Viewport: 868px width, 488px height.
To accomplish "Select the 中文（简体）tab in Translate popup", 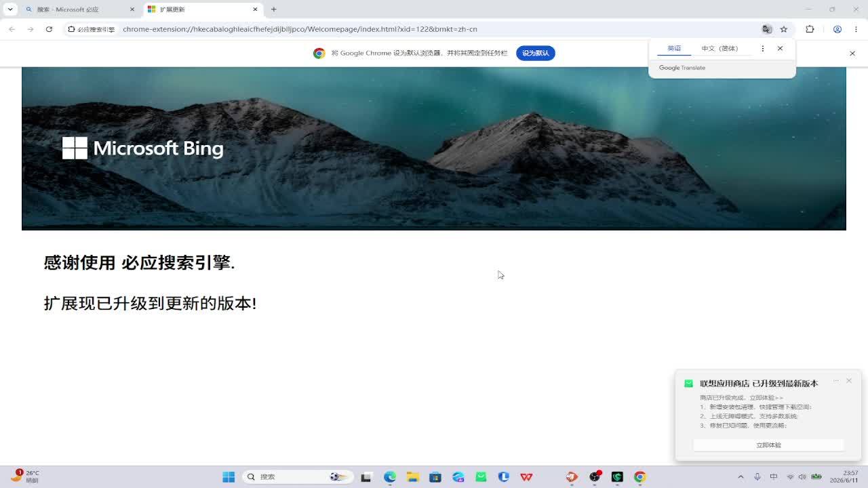I will [719, 48].
